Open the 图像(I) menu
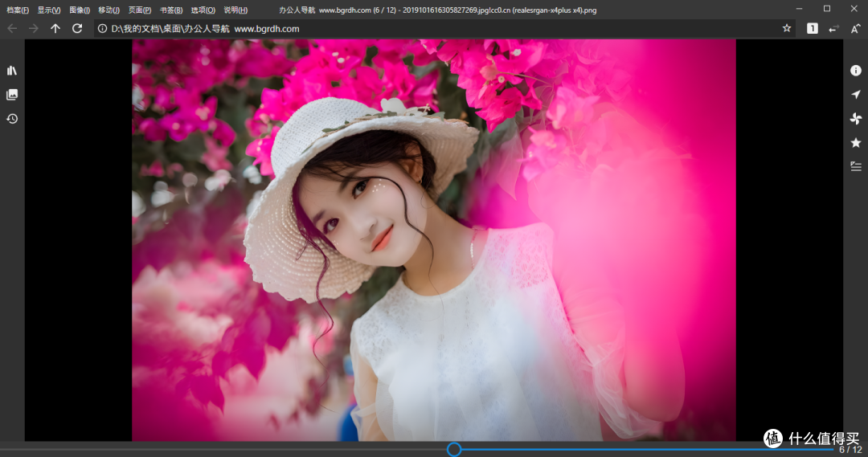This screenshot has width=868, height=457. tap(80, 10)
